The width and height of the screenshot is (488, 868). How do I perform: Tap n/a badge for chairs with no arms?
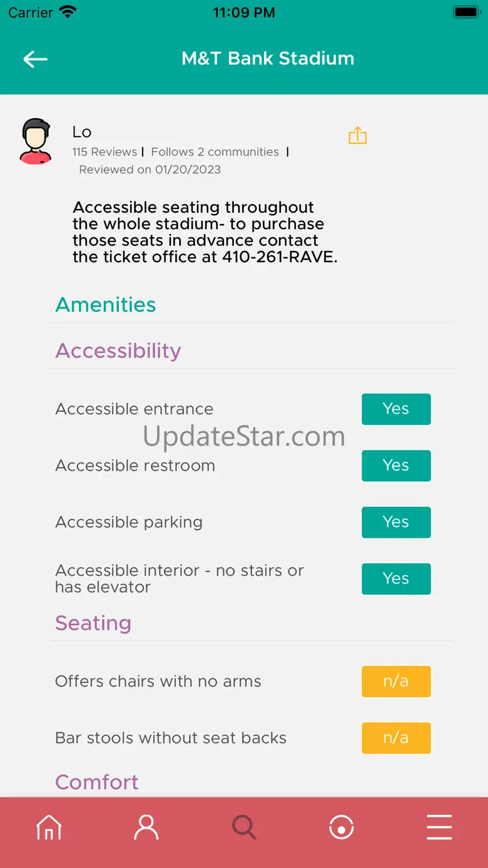[x=396, y=682]
